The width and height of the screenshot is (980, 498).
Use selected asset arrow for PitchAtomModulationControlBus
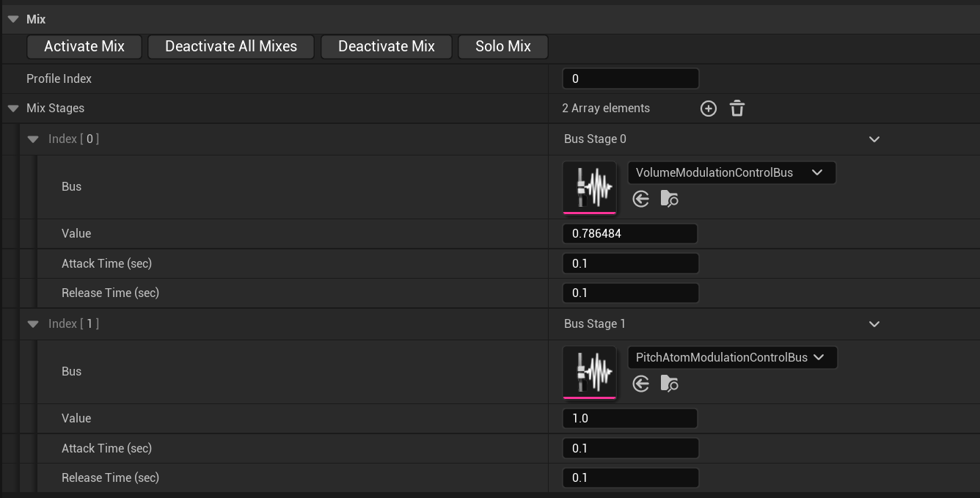(641, 384)
